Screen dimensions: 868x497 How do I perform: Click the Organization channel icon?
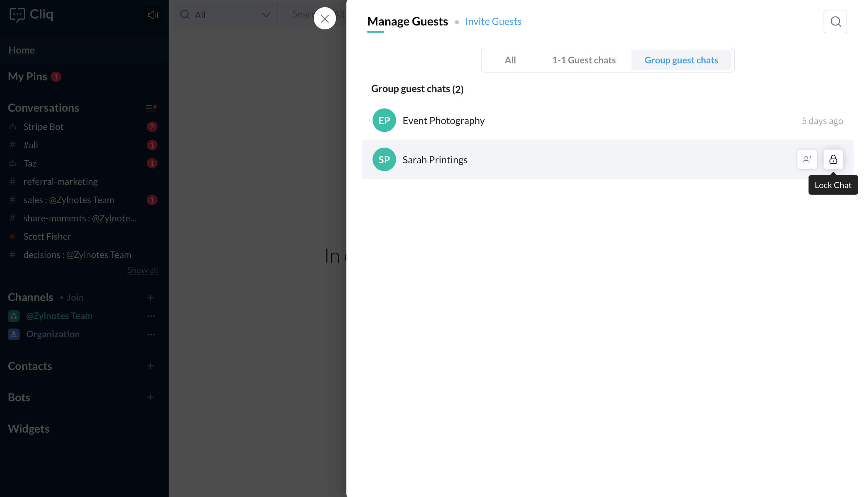point(14,334)
